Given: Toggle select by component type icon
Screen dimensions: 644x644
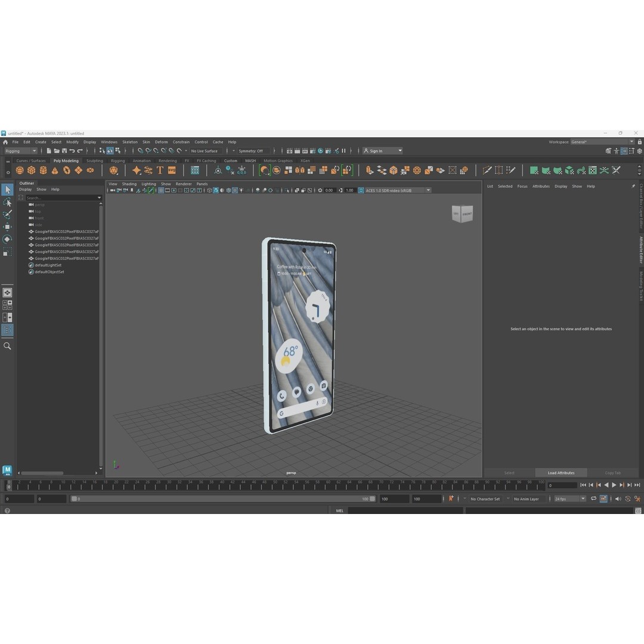Looking at the screenshot, I should point(118,151).
